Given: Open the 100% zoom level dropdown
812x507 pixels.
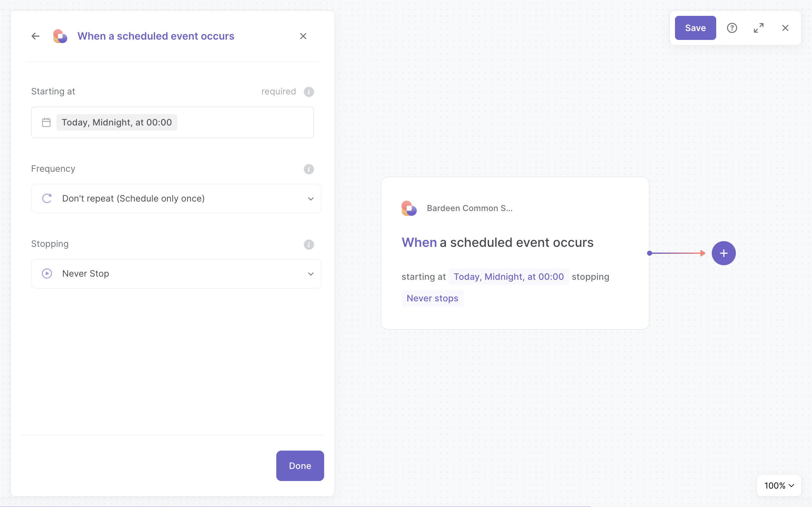Looking at the screenshot, I should point(779,485).
